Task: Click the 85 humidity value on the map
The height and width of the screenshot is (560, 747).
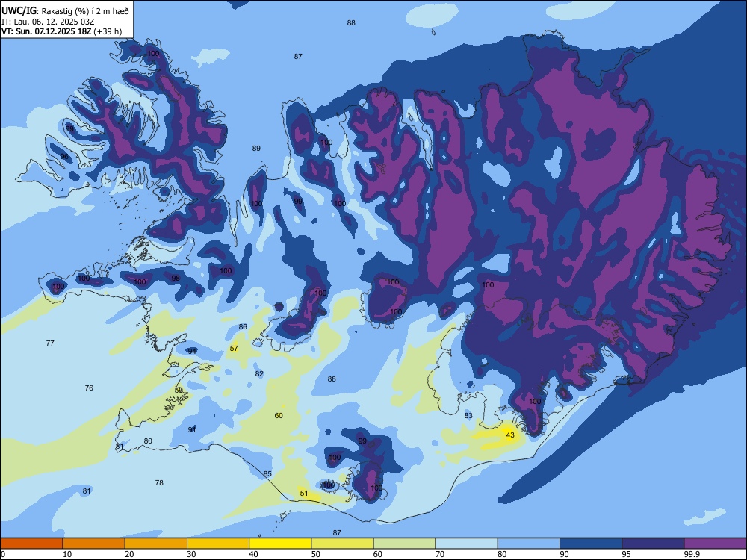Action: pyautogui.click(x=267, y=474)
